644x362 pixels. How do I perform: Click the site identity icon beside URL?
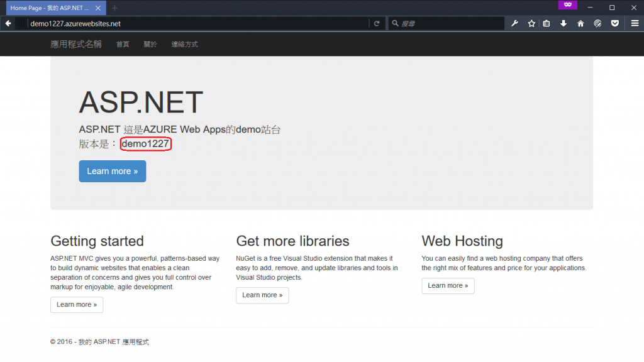21,23
